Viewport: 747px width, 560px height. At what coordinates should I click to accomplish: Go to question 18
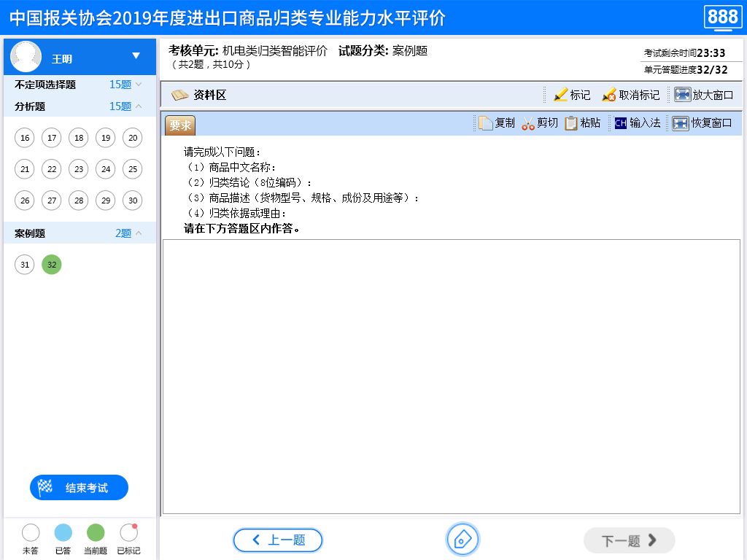coord(79,138)
